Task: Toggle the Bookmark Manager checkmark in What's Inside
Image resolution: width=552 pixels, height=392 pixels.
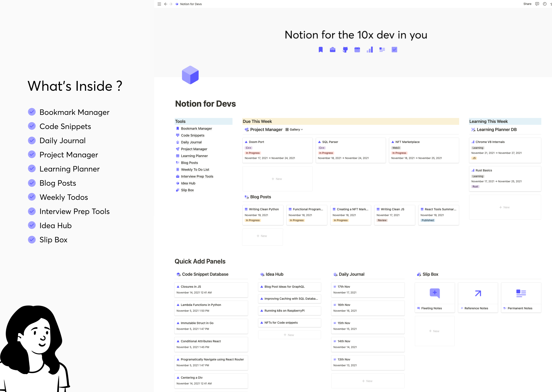Action: [x=32, y=112]
